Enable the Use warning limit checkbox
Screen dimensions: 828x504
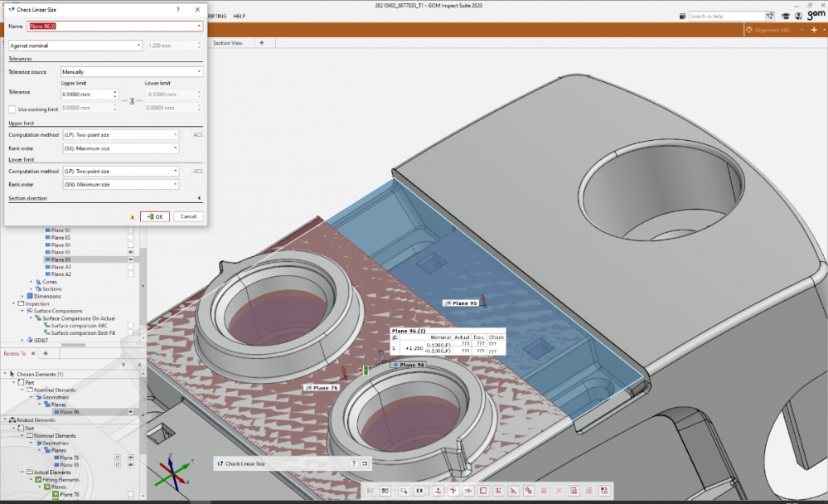(12, 109)
